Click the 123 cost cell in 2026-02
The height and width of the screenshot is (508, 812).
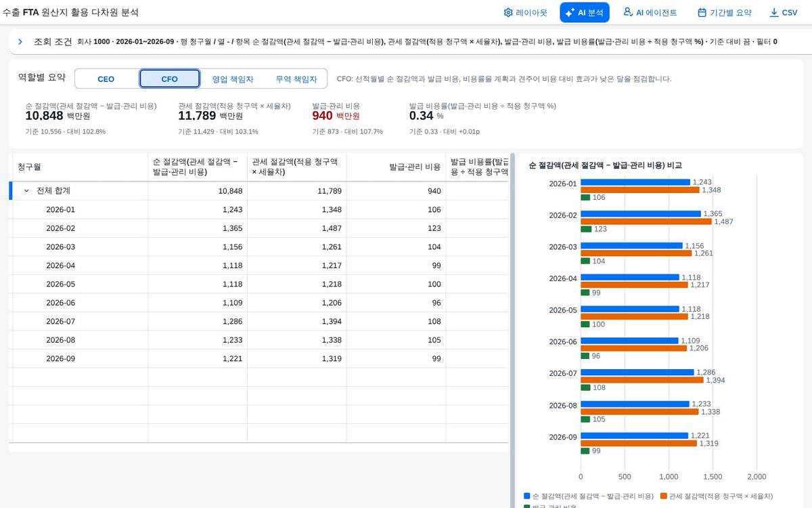(x=397, y=228)
